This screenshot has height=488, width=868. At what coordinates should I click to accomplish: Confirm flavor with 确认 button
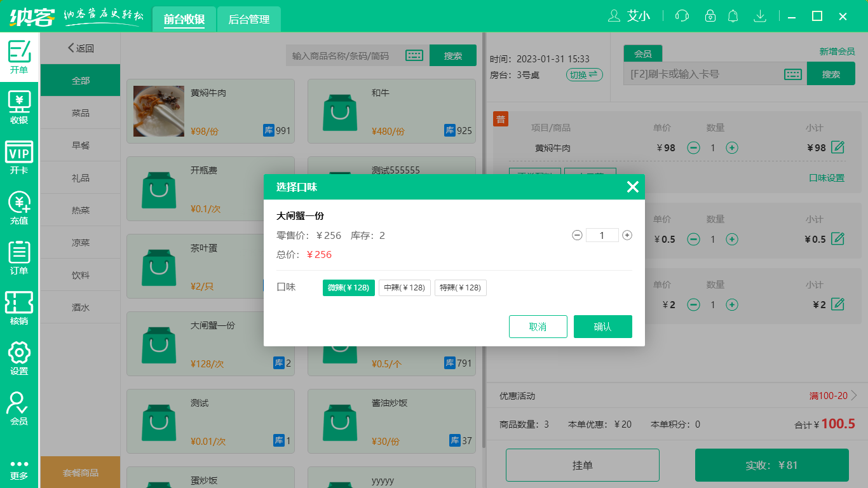[x=603, y=327]
